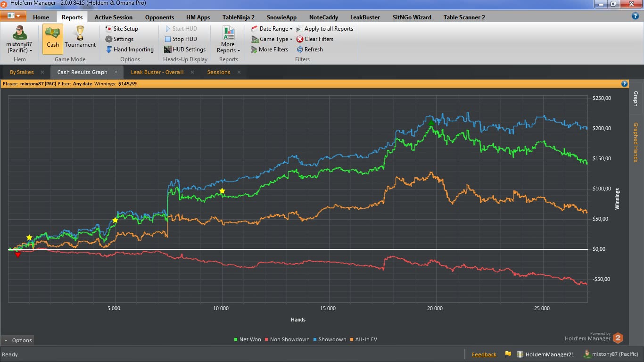Switch to Leak Buster - Overall tab
Screen dimensions: 644x362
pyautogui.click(x=157, y=72)
